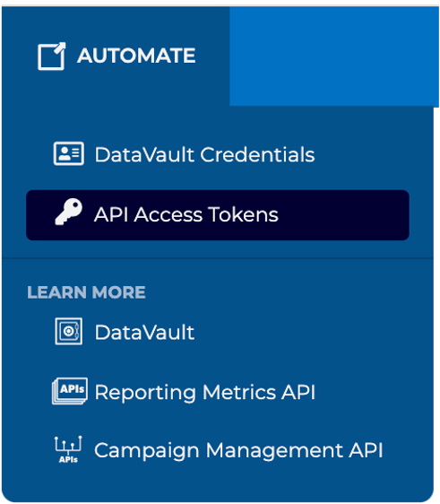The width and height of the screenshot is (440, 504).
Task: Click the word Management in Campaign API link
Action: (274, 451)
